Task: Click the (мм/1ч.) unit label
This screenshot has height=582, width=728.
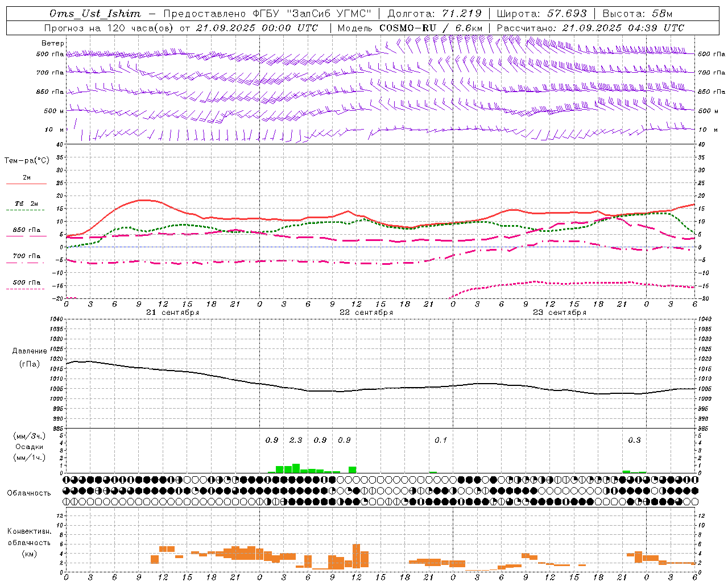Action: pyautogui.click(x=30, y=458)
